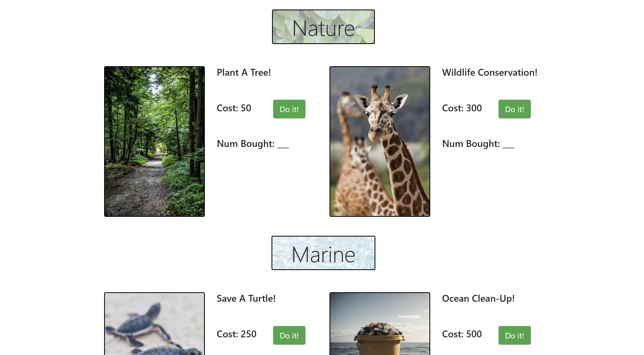This screenshot has height=355, width=644.
Task: Click Do it! button for Plant A Tree
Action: (289, 109)
